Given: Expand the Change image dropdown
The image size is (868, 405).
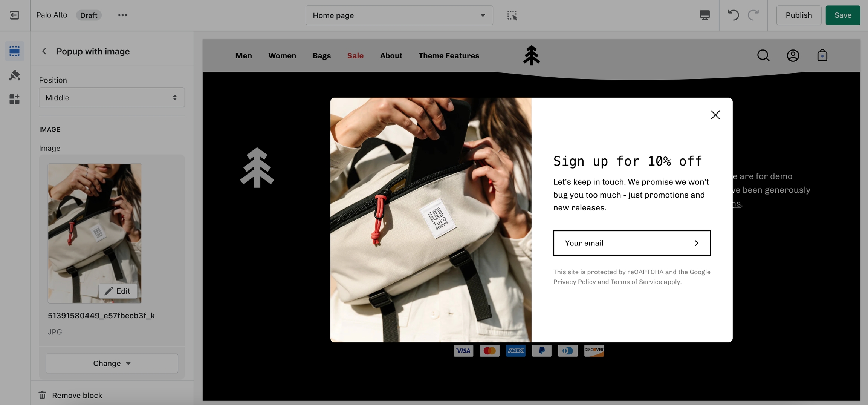Looking at the screenshot, I should point(112,363).
